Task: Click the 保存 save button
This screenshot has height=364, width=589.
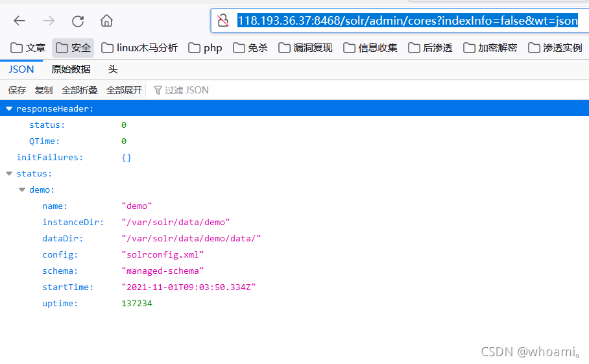Action: [17, 90]
